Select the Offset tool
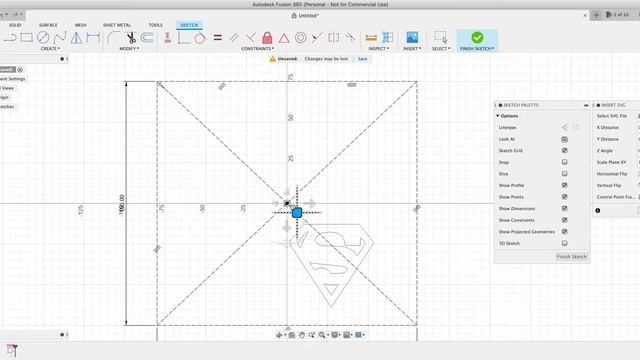The height and width of the screenshot is (360, 640). [x=147, y=38]
